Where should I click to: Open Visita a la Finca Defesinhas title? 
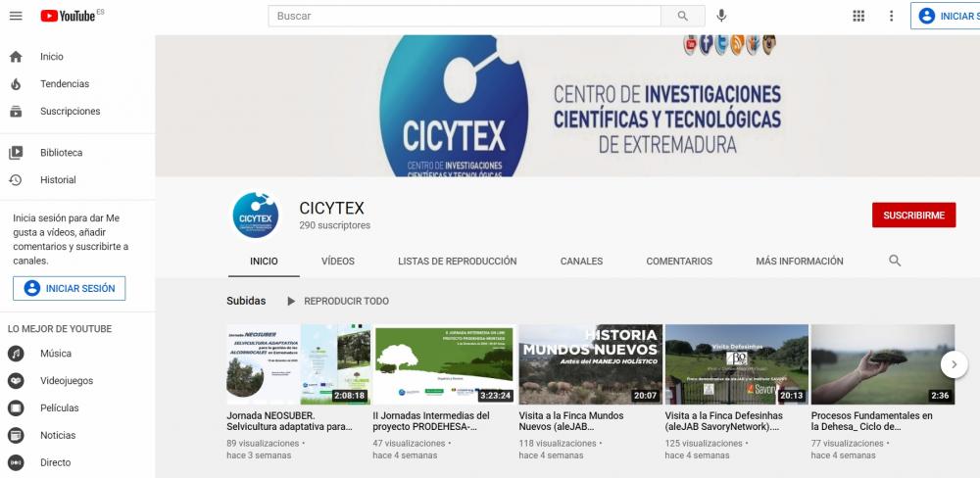pos(724,422)
